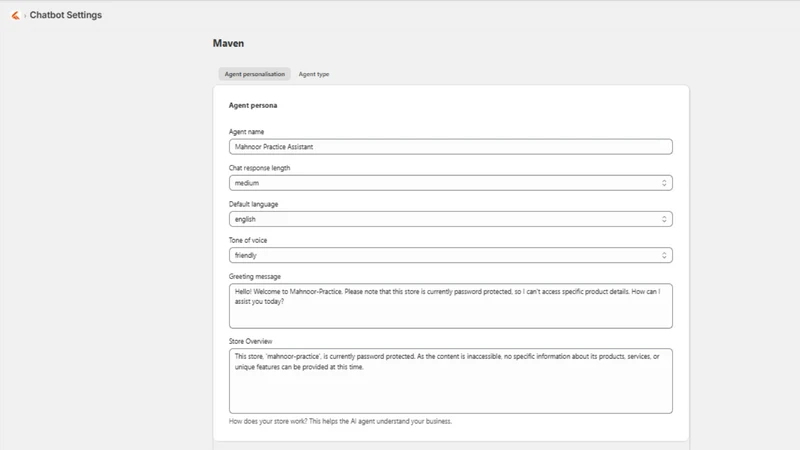Open the Chat response length dropdown
800x450 pixels.
[451, 183]
